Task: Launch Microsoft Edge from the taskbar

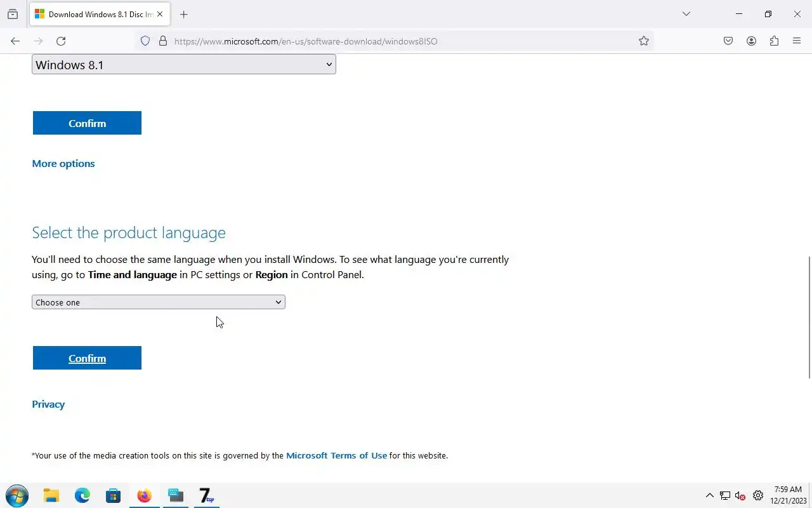Action: coord(82,495)
